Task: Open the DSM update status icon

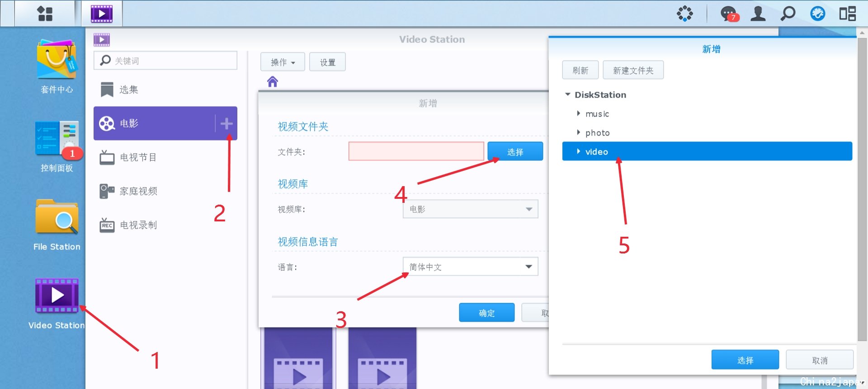Action: pos(817,14)
